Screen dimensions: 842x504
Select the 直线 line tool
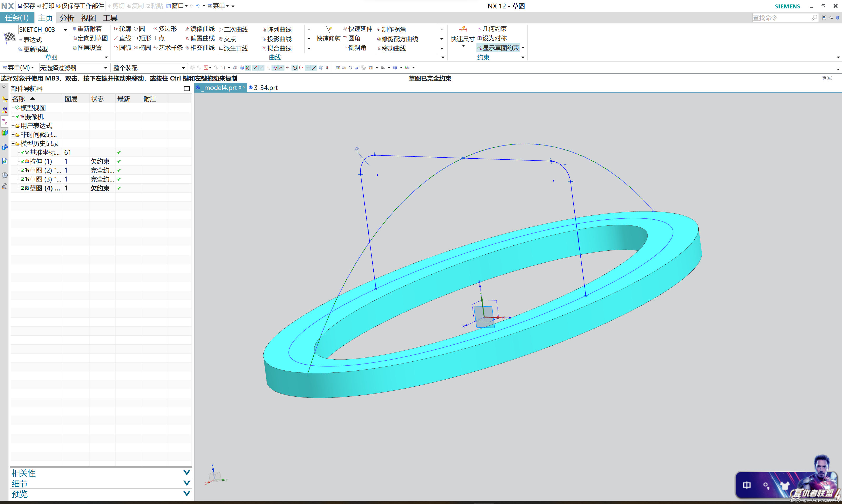[123, 38]
